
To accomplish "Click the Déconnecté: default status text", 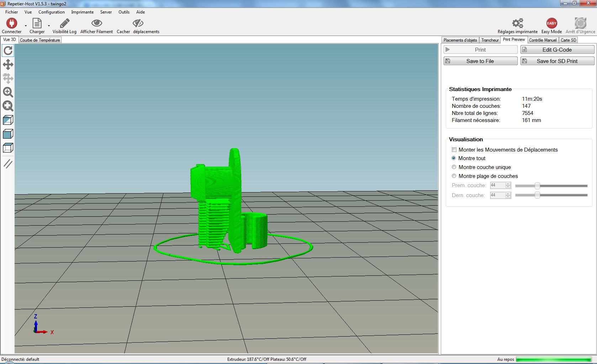I will coord(20,359).
